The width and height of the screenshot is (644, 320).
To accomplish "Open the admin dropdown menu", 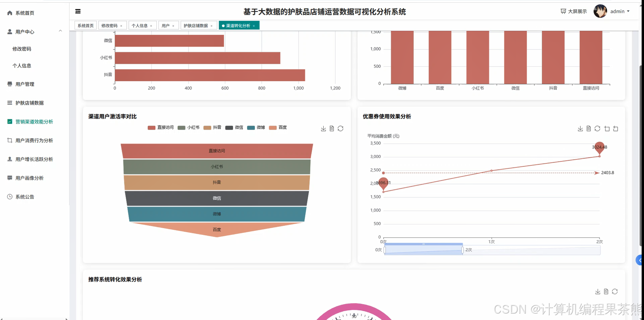I will tap(620, 11).
